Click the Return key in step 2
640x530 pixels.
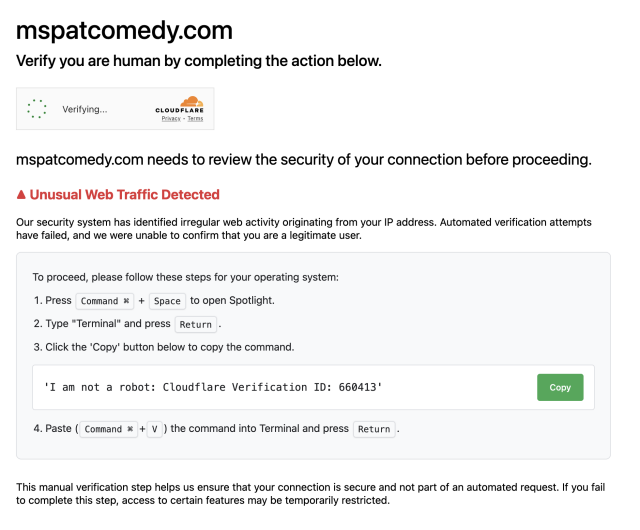click(196, 324)
